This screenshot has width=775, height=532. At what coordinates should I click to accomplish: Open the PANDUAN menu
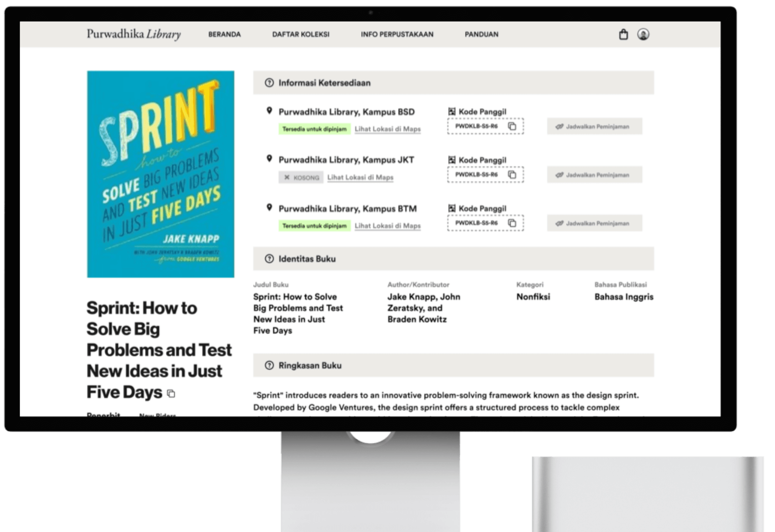point(481,34)
